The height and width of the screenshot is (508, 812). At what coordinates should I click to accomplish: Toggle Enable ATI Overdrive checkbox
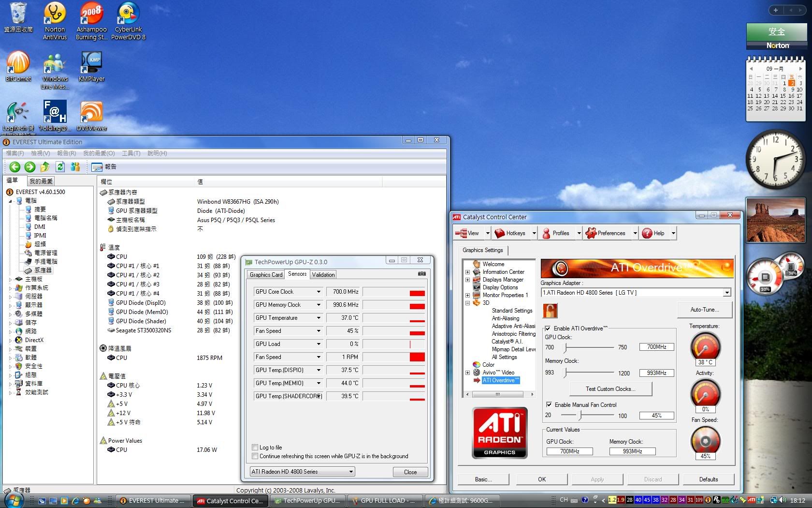[x=548, y=329]
